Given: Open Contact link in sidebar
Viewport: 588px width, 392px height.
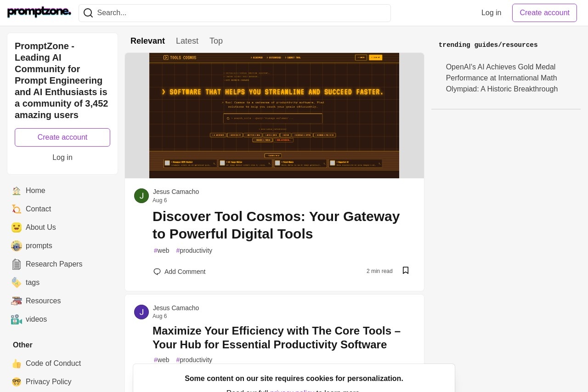Looking at the screenshot, I should [x=62, y=209].
